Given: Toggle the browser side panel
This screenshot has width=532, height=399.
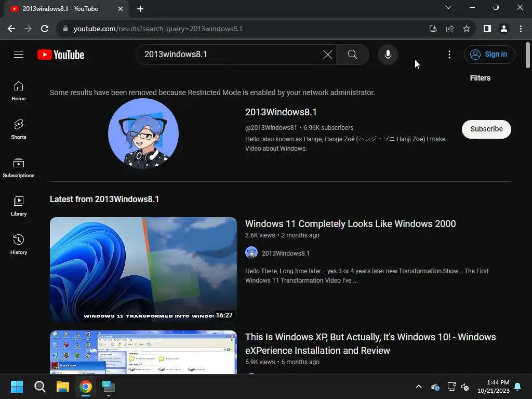Looking at the screenshot, I should point(487,29).
